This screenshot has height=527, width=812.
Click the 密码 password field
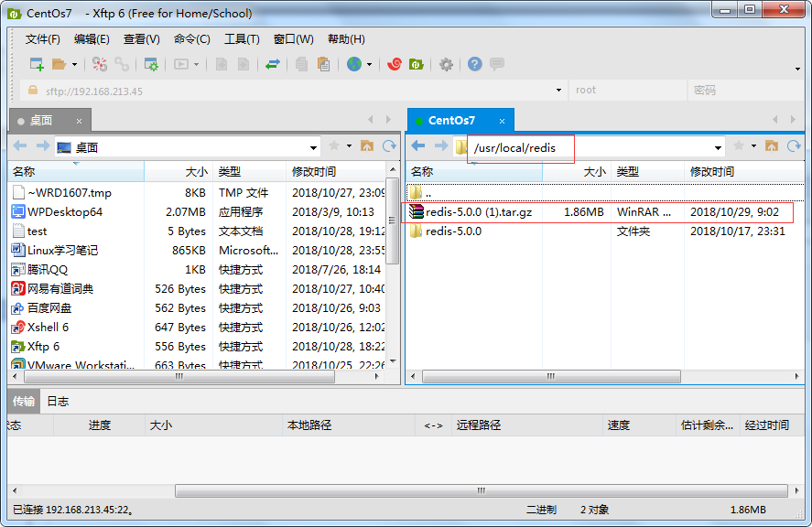coord(746,91)
